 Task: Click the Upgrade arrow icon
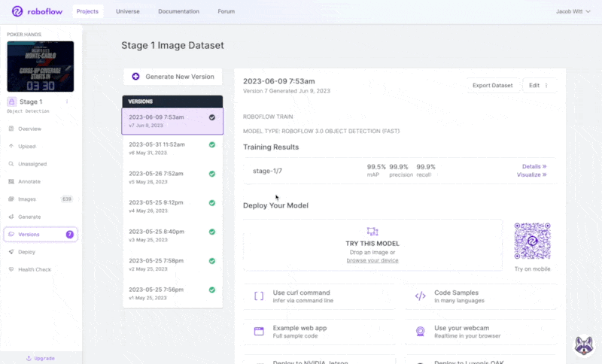point(29,358)
